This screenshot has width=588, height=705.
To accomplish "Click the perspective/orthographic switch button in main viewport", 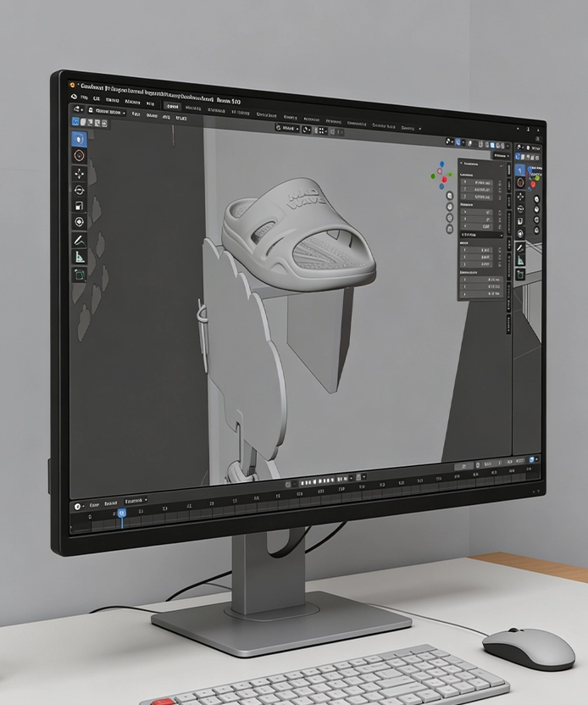I will pyautogui.click(x=450, y=230).
